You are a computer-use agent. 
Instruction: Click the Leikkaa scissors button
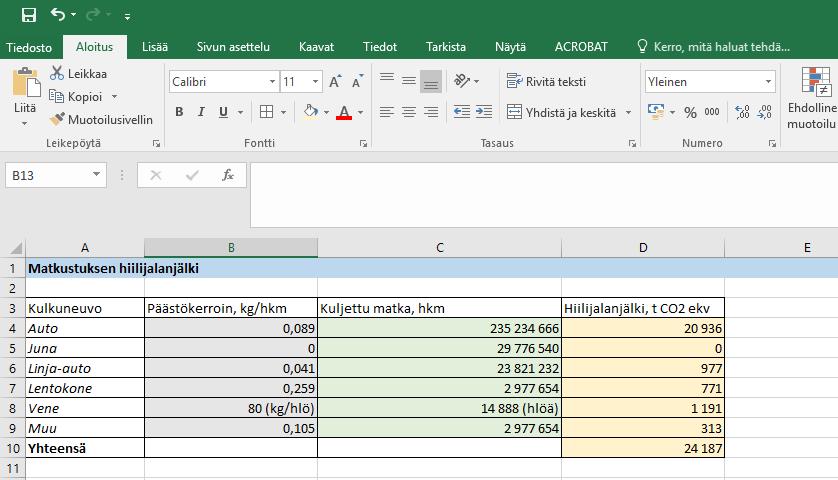[79, 74]
